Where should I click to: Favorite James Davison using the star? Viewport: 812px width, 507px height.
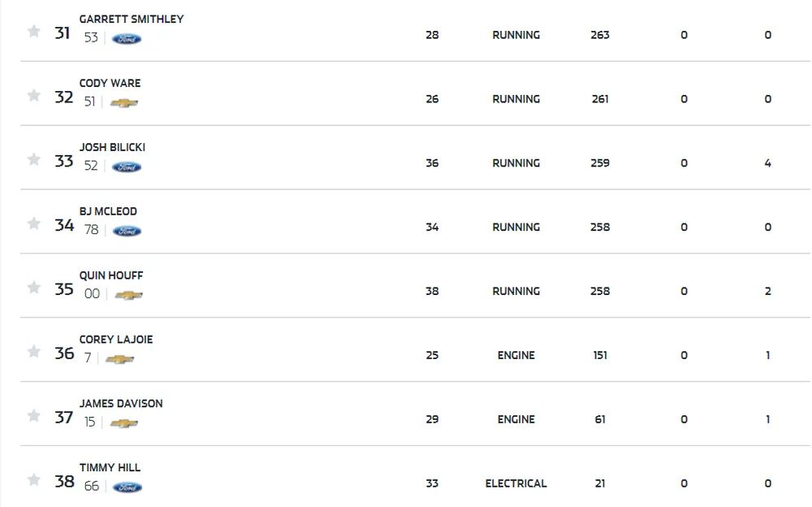33,416
